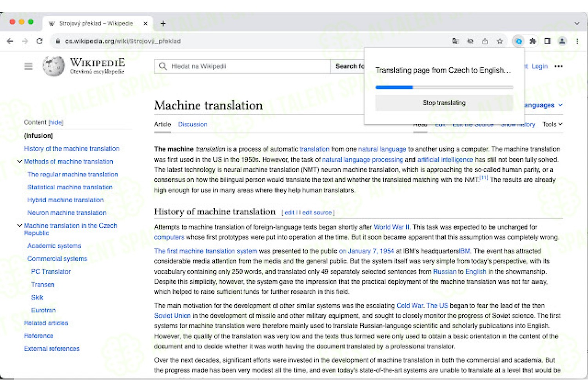The height and width of the screenshot is (392, 588).
Task: Follow the natural language processing link
Action: (362, 160)
